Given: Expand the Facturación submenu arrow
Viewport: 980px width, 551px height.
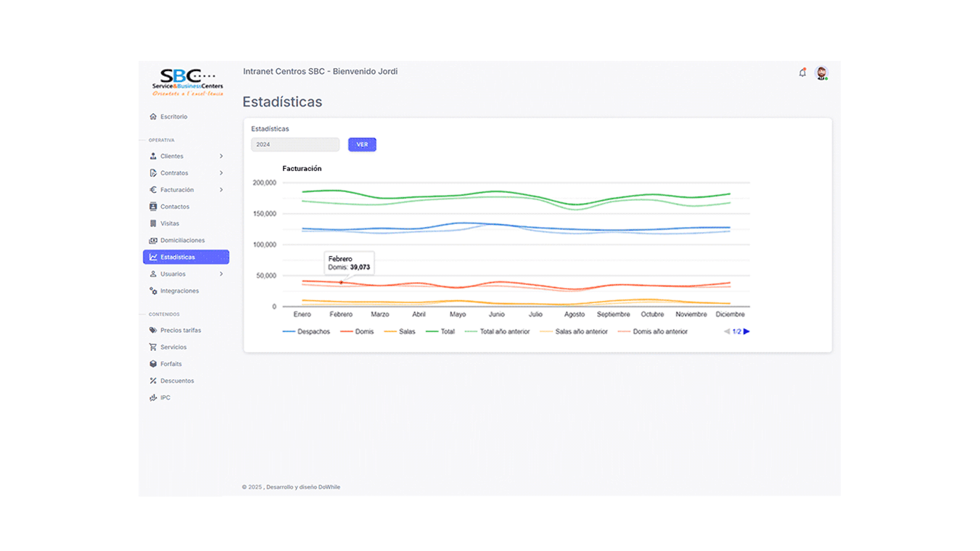Looking at the screenshot, I should [x=221, y=190].
